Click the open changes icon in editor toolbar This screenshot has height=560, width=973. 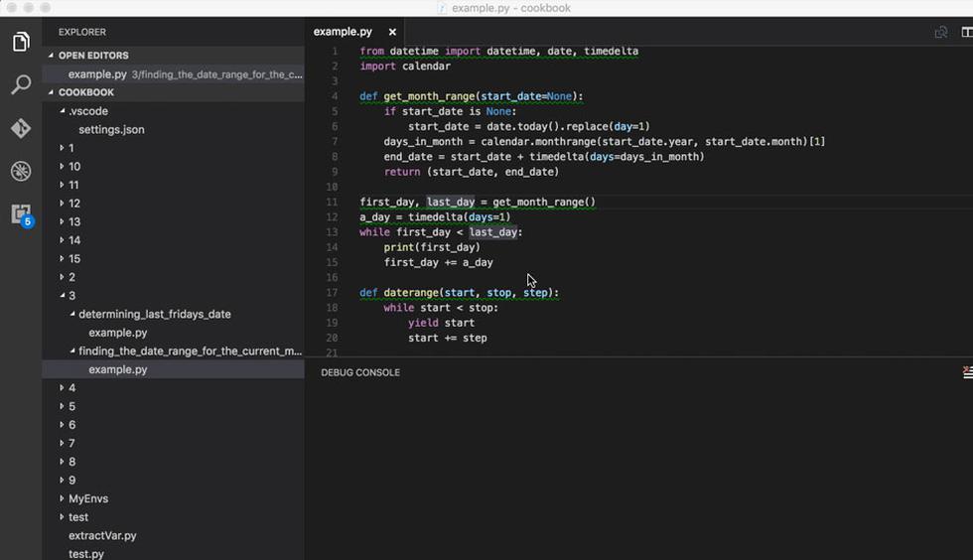(940, 32)
